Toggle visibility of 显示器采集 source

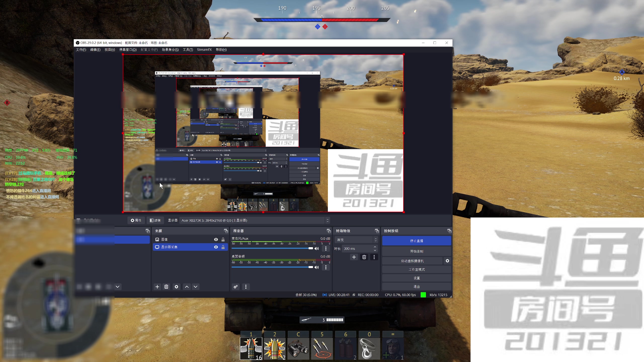(x=216, y=247)
